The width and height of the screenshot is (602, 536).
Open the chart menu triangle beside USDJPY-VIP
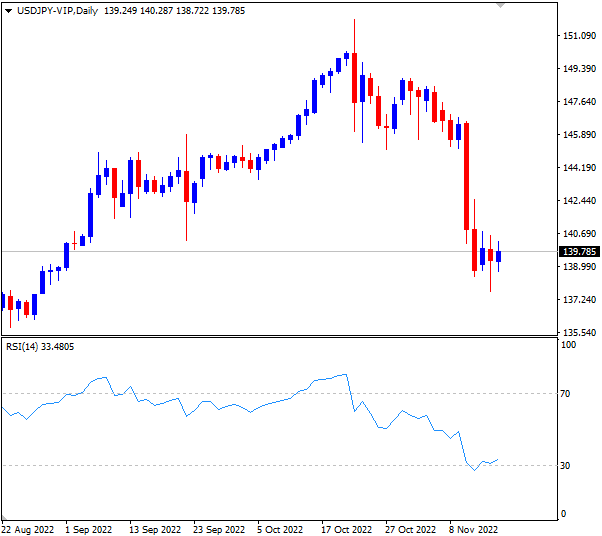[x=8, y=11]
